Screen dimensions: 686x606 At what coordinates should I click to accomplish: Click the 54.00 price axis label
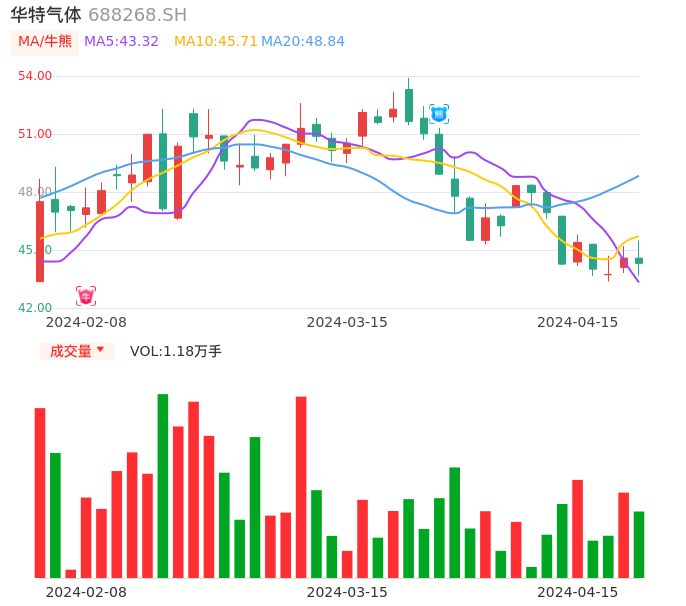[35, 76]
